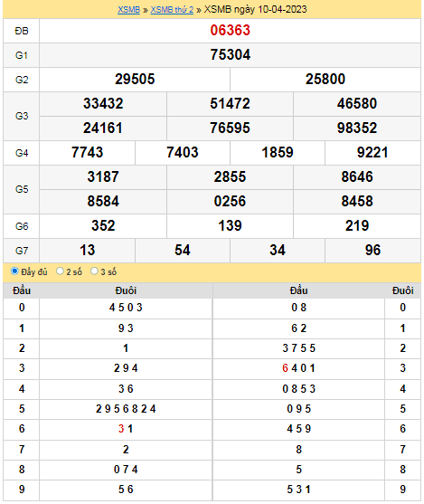Select the 2 số radio option

tap(60, 271)
